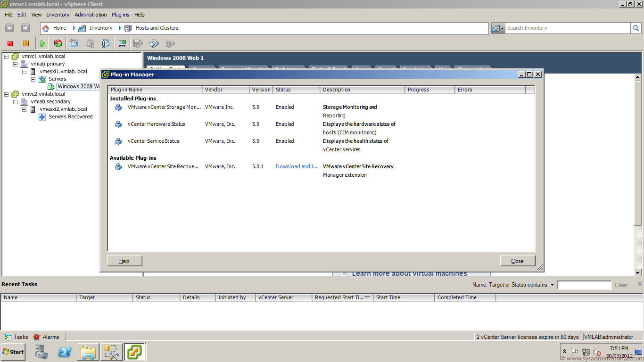Click the Connect Floppy toolbar icon
The height and width of the screenshot is (362, 644).
(138, 43)
